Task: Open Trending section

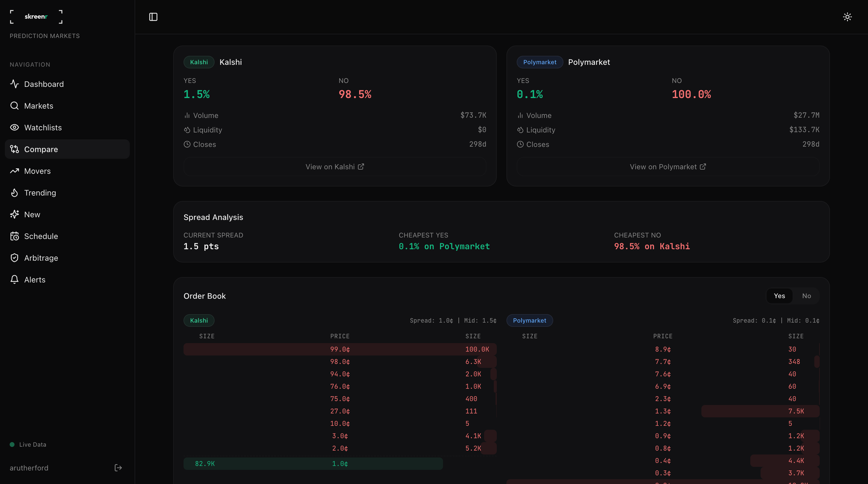Action: [x=67, y=193]
